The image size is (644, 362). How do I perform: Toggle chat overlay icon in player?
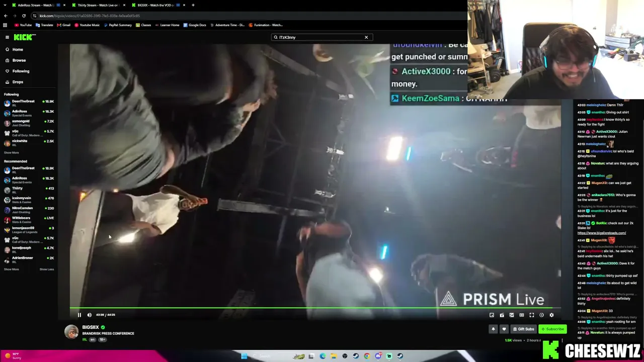tap(512, 315)
